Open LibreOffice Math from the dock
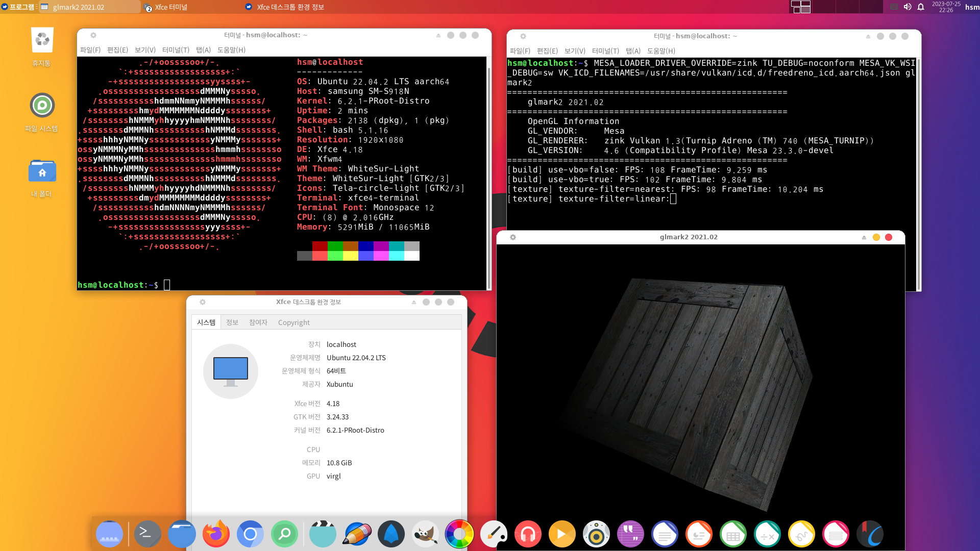This screenshot has height=551, width=980. [x=768, y=534]
